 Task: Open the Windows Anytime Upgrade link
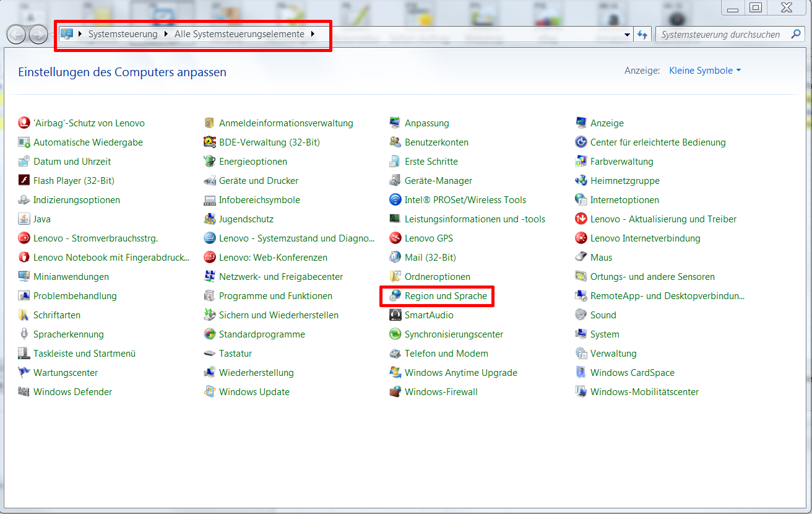(x=460, y=372)
